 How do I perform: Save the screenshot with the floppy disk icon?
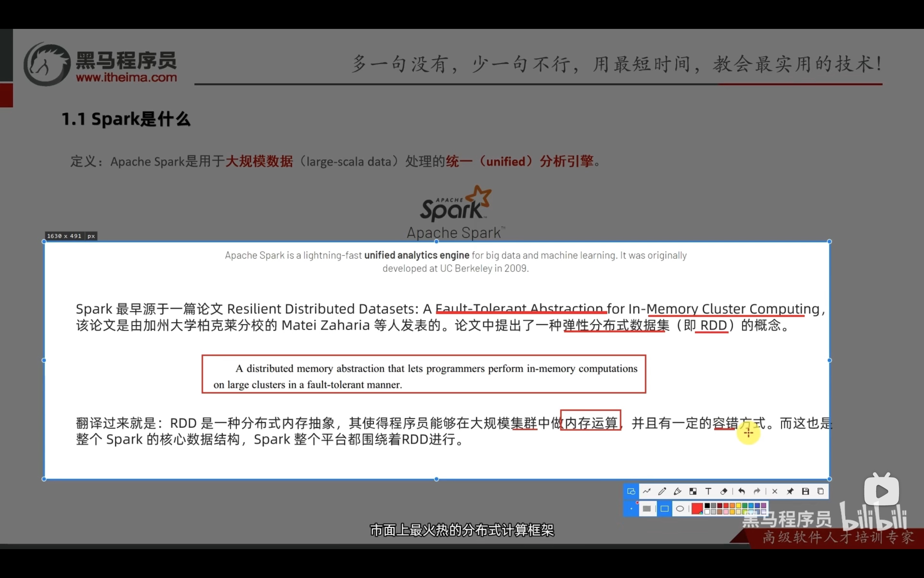point(806,491)
